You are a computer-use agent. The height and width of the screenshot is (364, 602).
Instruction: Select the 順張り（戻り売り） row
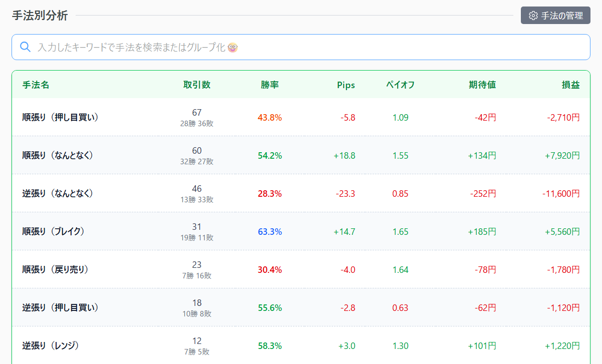tap(56, 269)
